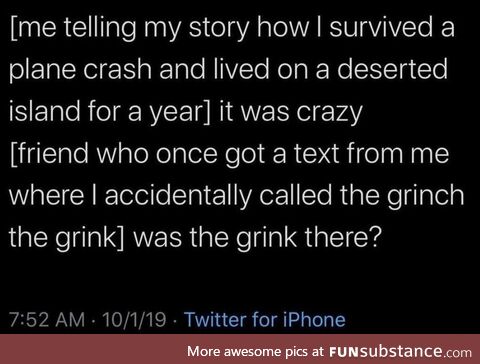Click the empty red footer banner area
This screenshot has height=364, width=480.
(x=93, y=349)
